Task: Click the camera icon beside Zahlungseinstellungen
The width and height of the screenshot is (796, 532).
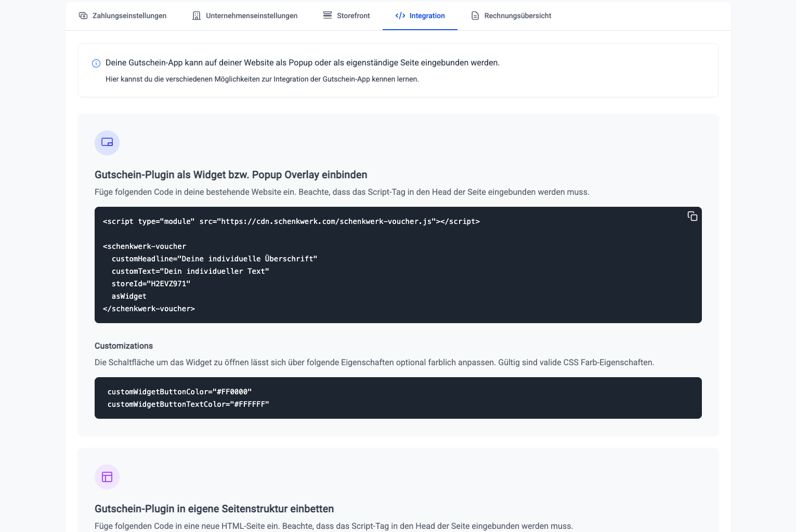Action: [83, 16]
